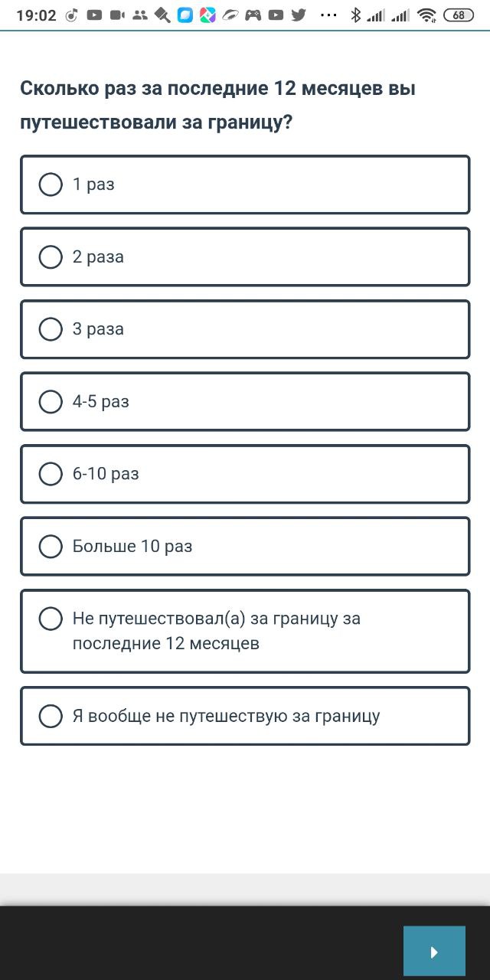This screenshot has width=490, height=980.
Task: Choose the "6-10 раз" answer
Action: [x=245, y=474]
